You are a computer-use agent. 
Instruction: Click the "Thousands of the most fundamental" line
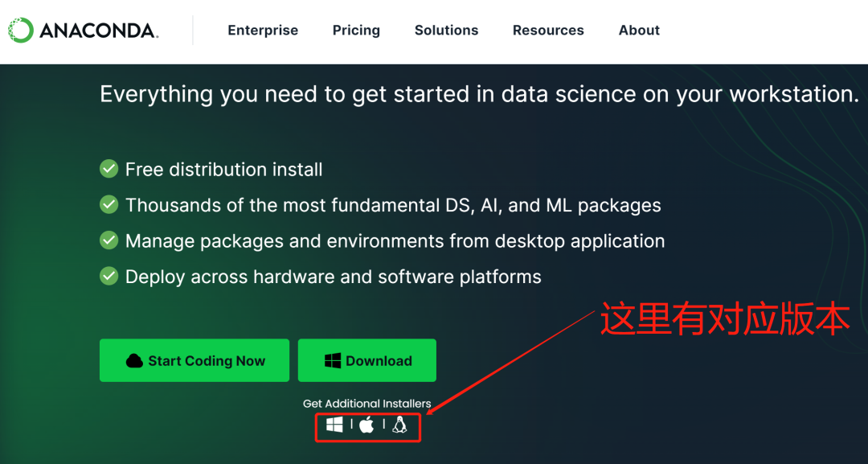point(393,205)
